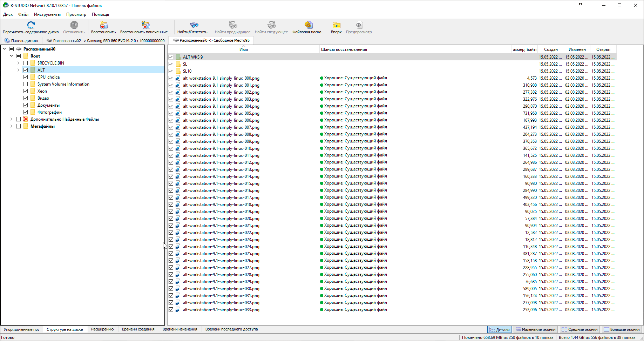This screenshot has height=341, width=644.
Task: Click the Создан column header
Action: [x=551, y=49]
